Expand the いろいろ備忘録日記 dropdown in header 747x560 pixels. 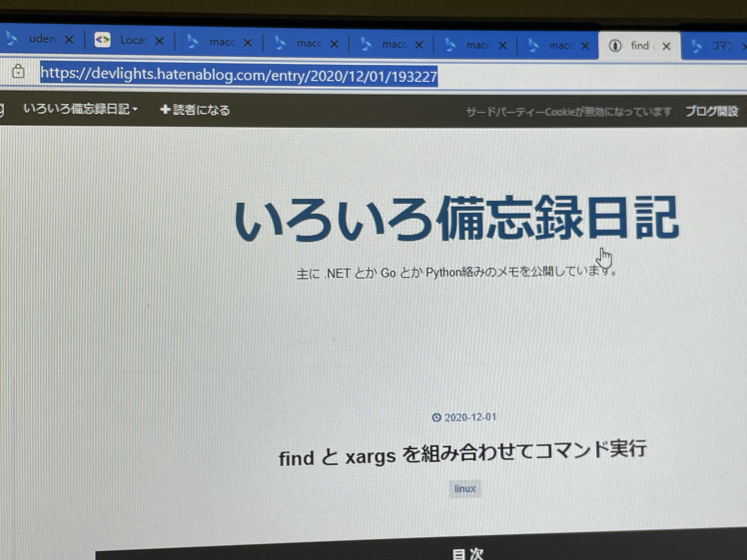pos(135,109)
